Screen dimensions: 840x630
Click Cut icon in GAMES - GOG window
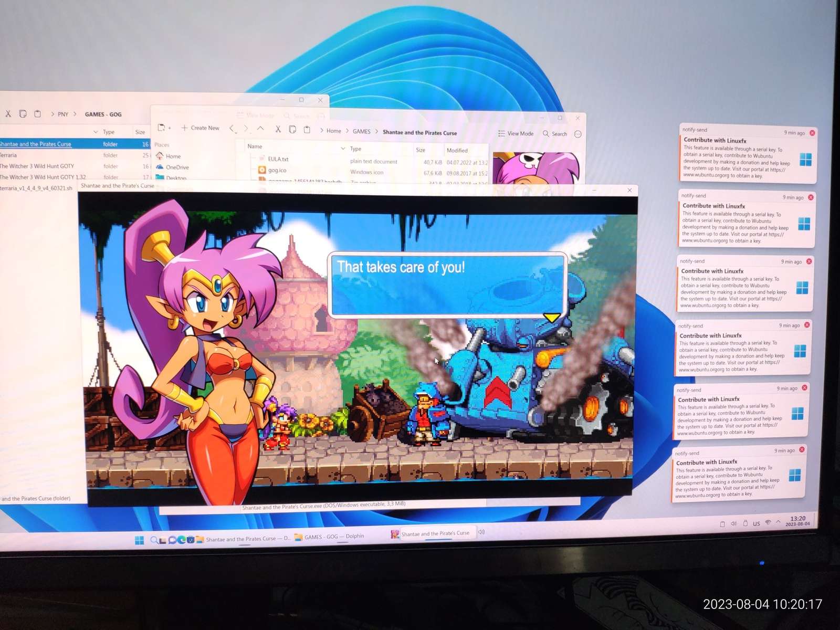point(8,113)
